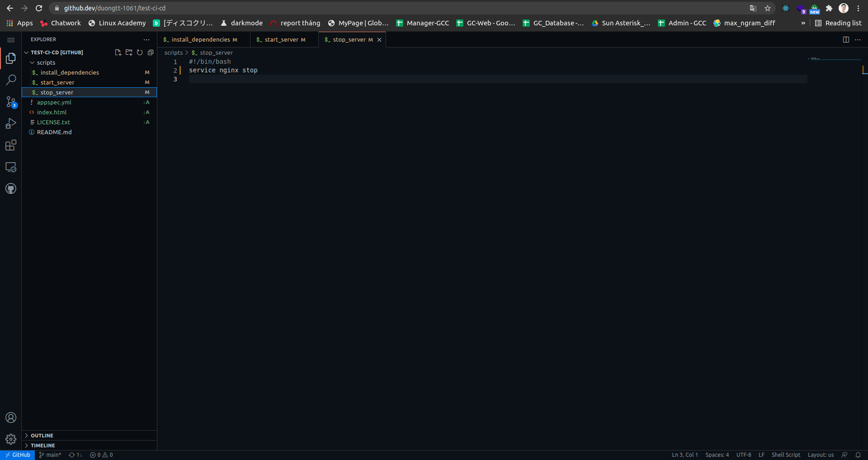This screenshot has width=868, height=460.
Task: Open the Run and Debug view
Action: 11,124
